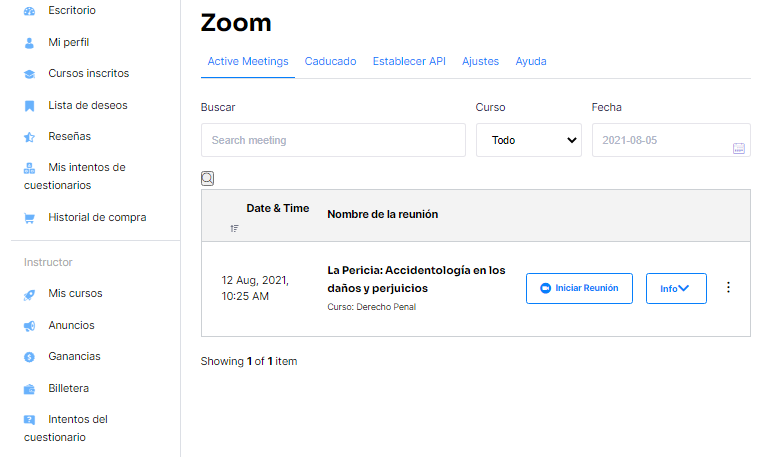Click the Escritorio dashboard icon
This screenshot has width=781, height=457.
pyautogui.click(x=29, y=11)
